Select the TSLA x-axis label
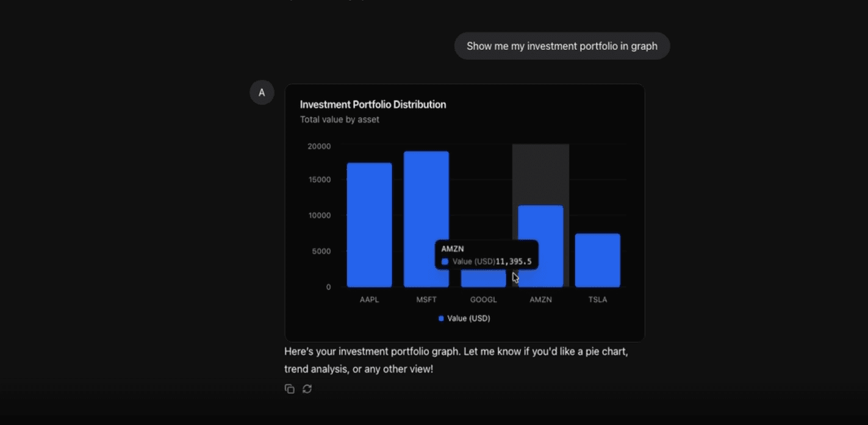 tap(597, 299)
